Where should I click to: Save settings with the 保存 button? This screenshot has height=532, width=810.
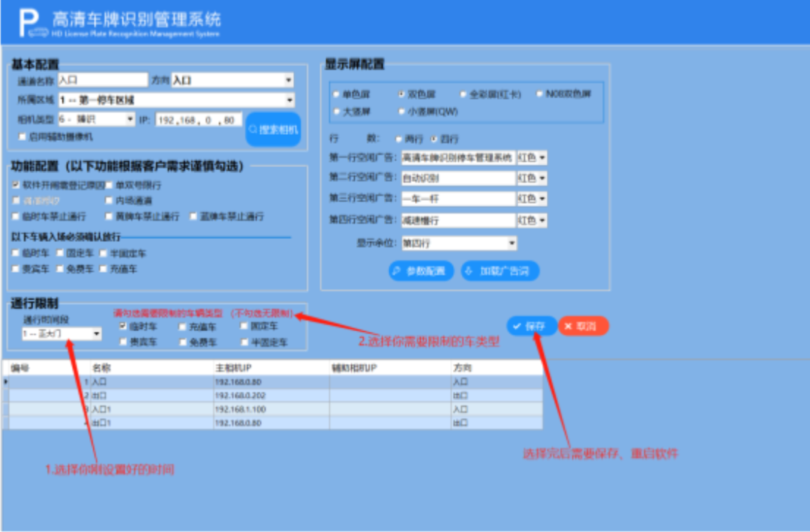click(x=531, y=326)
